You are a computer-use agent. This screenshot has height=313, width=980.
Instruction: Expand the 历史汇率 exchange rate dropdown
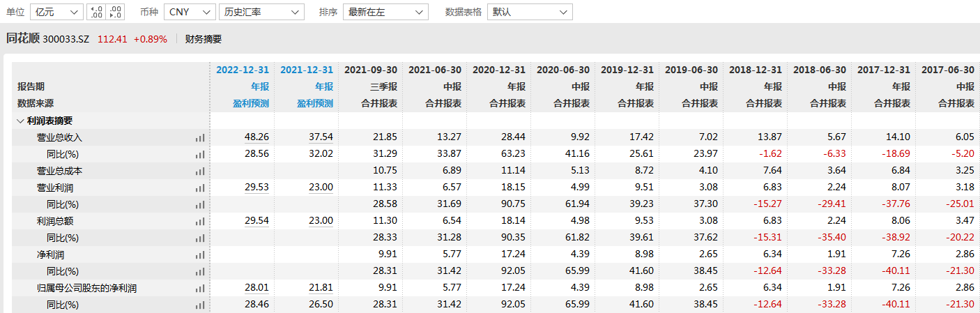261,12
